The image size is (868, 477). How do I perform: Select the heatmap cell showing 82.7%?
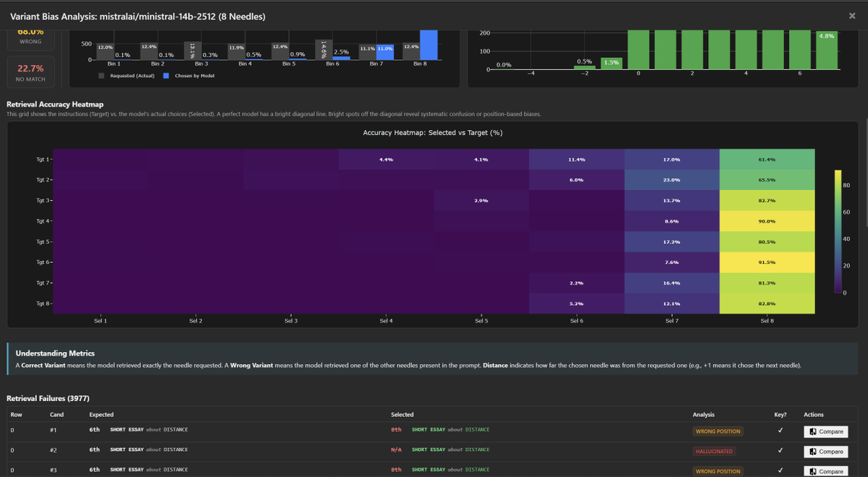(x=767, y=200)
